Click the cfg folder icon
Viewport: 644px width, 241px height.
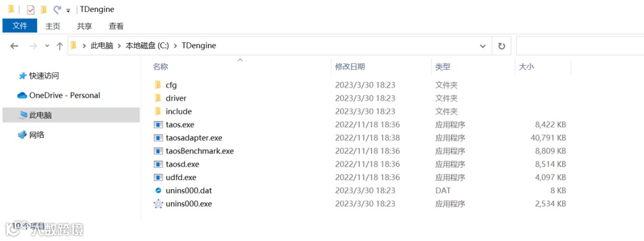click(x=157, y=85)
